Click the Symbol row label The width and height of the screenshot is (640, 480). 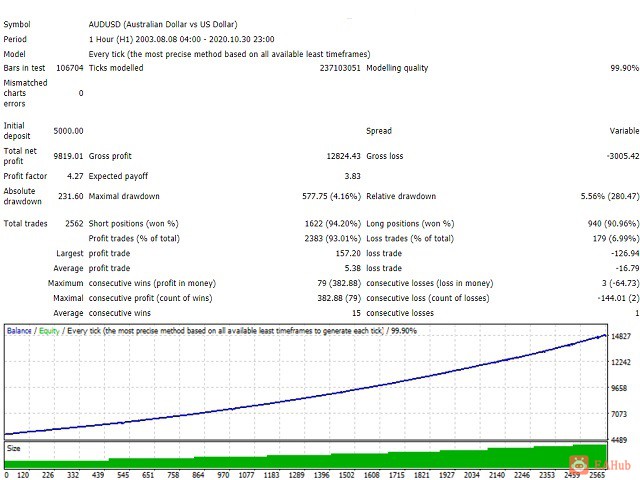coord(17,24)
